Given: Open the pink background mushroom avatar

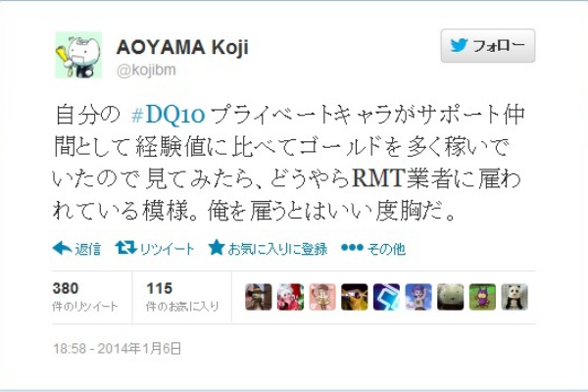Looking at the screenshot, I should pos(322,297).
